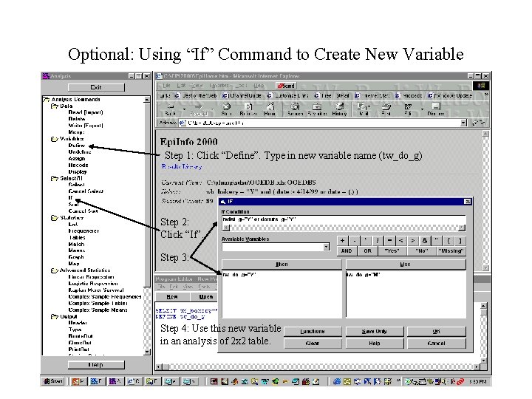Collapse the Data folder in Analysis tree
This screenshot has width=532, height=399.
click(54, 106)
